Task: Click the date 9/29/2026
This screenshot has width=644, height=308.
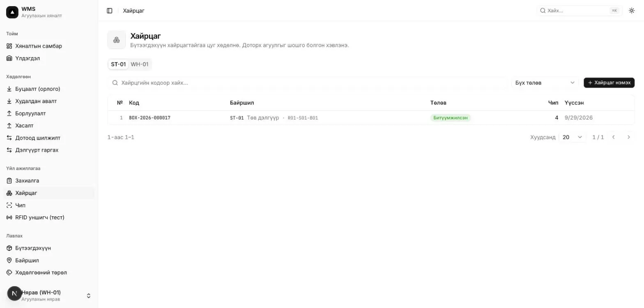Action: (x=579, y=118)
